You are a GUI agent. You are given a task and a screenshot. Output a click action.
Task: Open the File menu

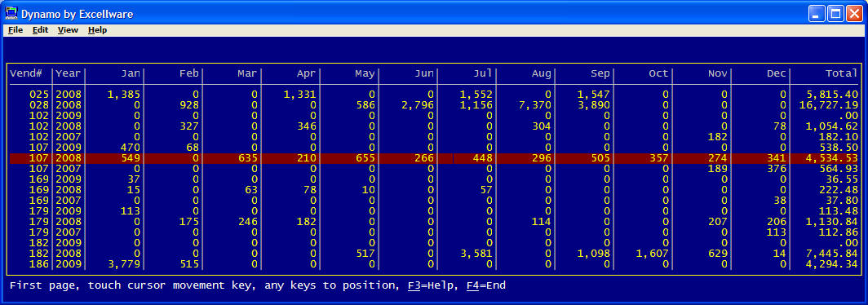15,30
